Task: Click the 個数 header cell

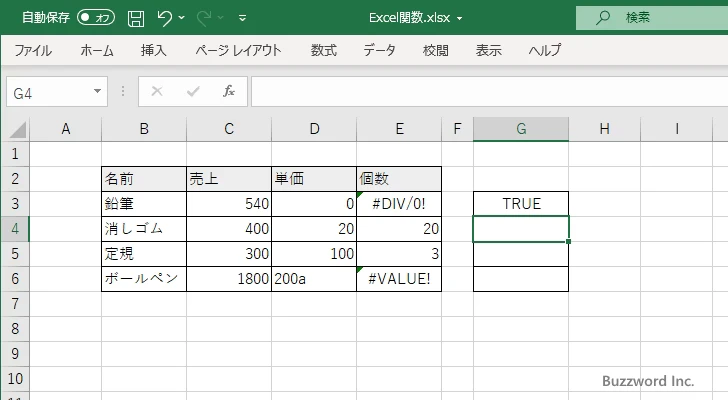Action: pos(399,179)
